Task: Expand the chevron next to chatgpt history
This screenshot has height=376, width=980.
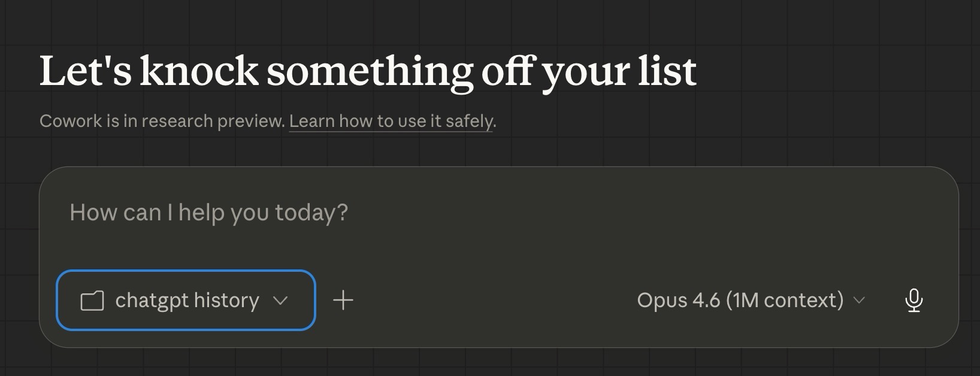Action: click(x=280, y=300)
